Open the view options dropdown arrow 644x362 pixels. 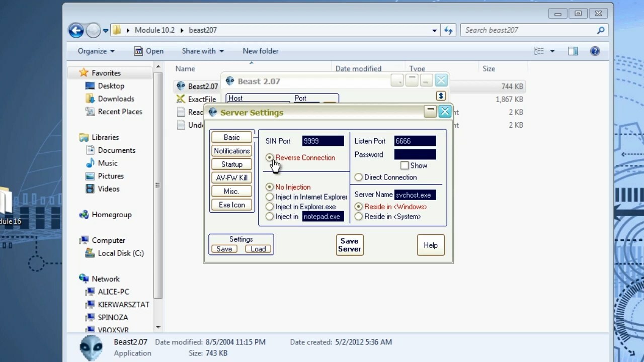[552, 51]
